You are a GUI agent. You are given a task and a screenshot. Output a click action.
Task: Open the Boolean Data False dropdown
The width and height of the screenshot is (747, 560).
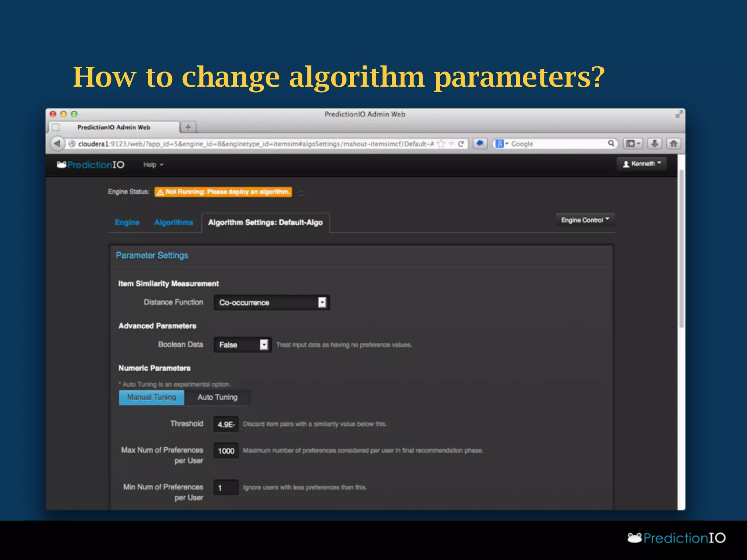pos(243,345)
